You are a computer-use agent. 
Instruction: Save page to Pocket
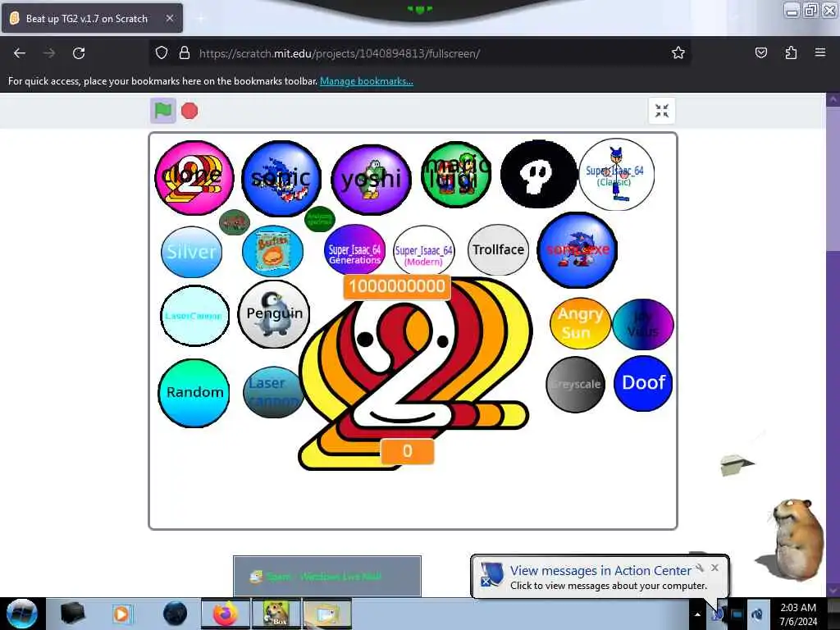[x=760, y=52]
